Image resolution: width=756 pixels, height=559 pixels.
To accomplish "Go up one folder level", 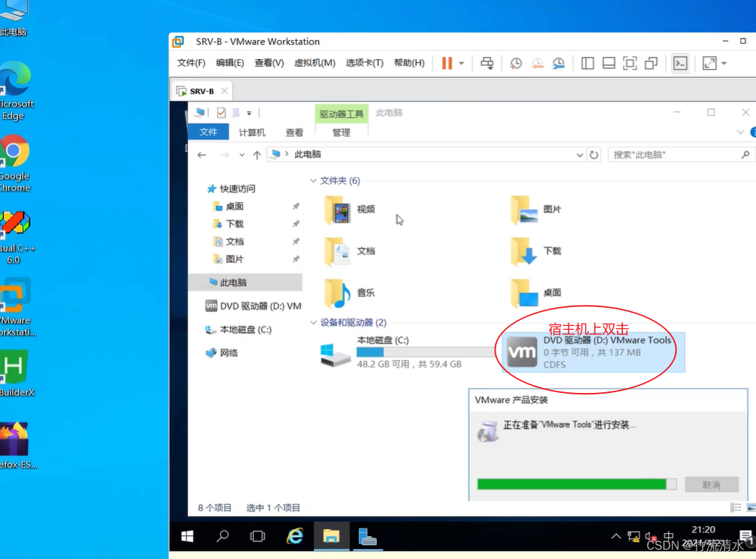I will (x=257, y=155).
